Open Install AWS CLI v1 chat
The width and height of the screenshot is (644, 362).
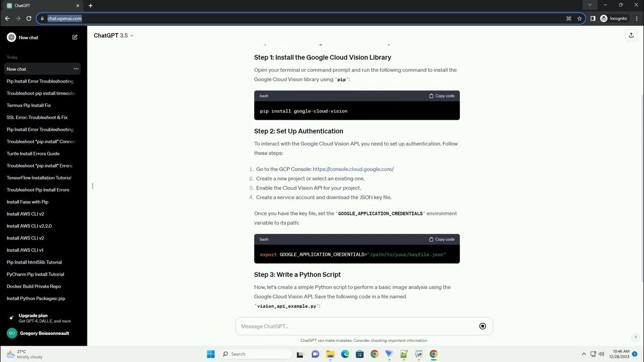[42, 250]
